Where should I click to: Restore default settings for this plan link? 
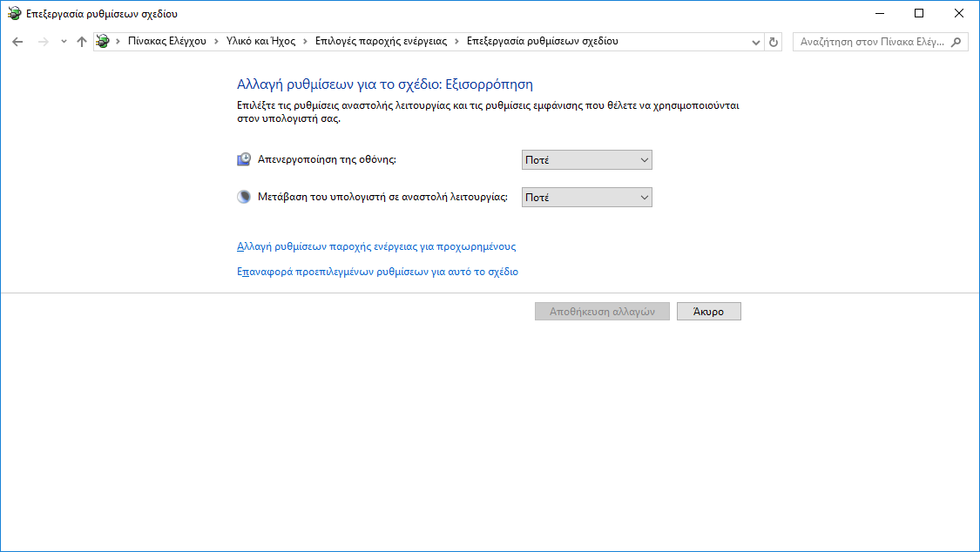pyautogui.click(x=377, y=272)
